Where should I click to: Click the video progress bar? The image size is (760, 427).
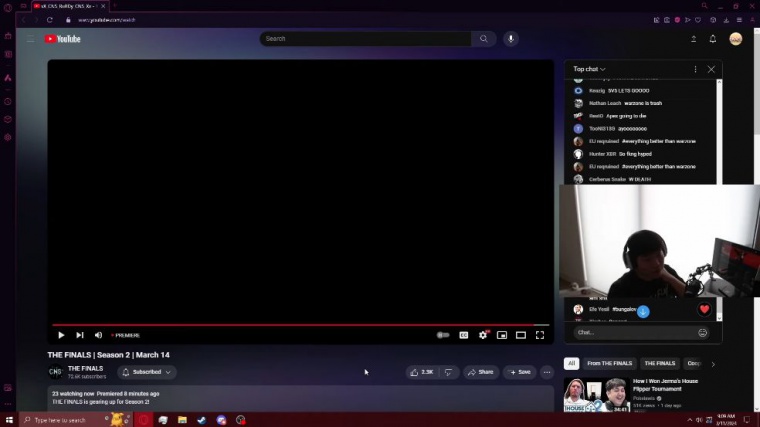(x=300, y=325)
